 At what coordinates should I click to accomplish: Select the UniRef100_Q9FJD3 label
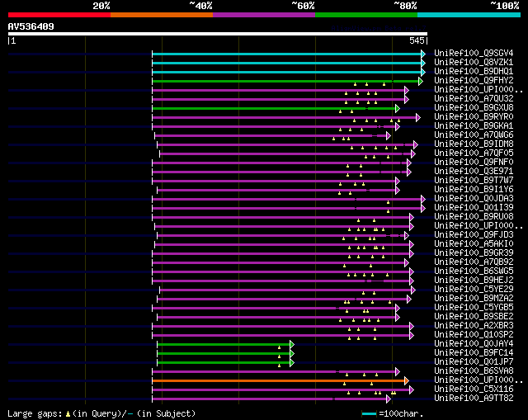(474, 235)
